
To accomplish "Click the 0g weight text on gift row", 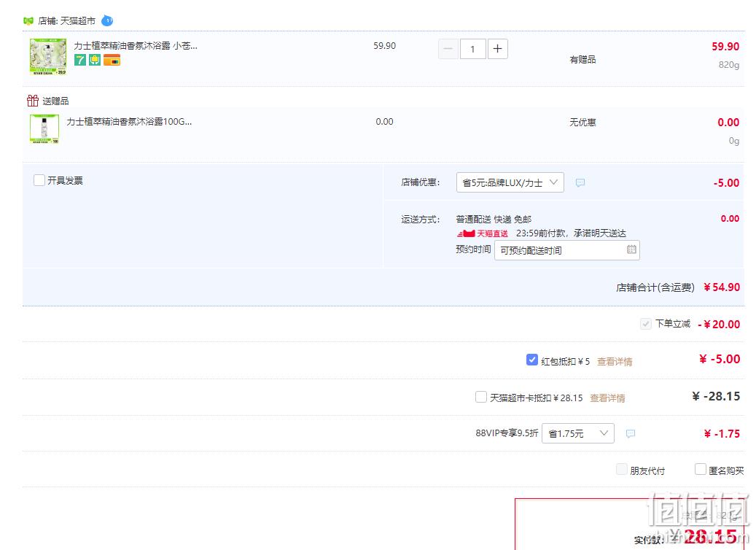I will pos(734,140).
